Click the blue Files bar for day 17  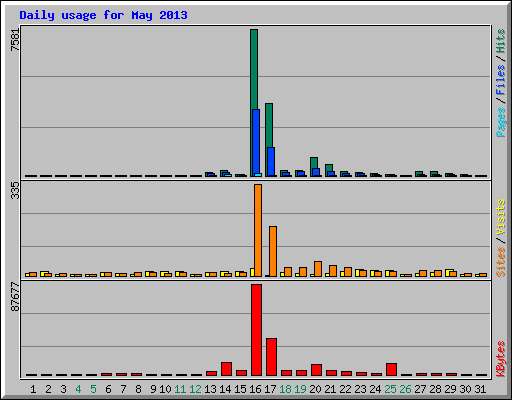click(271, 162)
